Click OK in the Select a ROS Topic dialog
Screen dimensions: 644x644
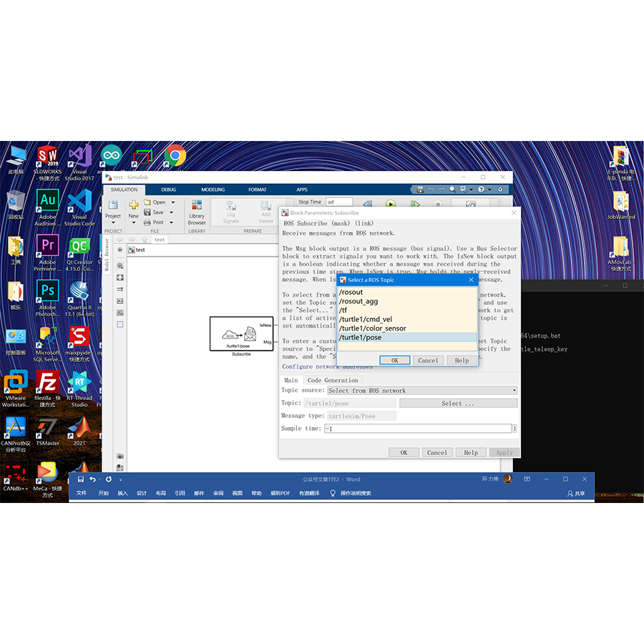[396, 360]
